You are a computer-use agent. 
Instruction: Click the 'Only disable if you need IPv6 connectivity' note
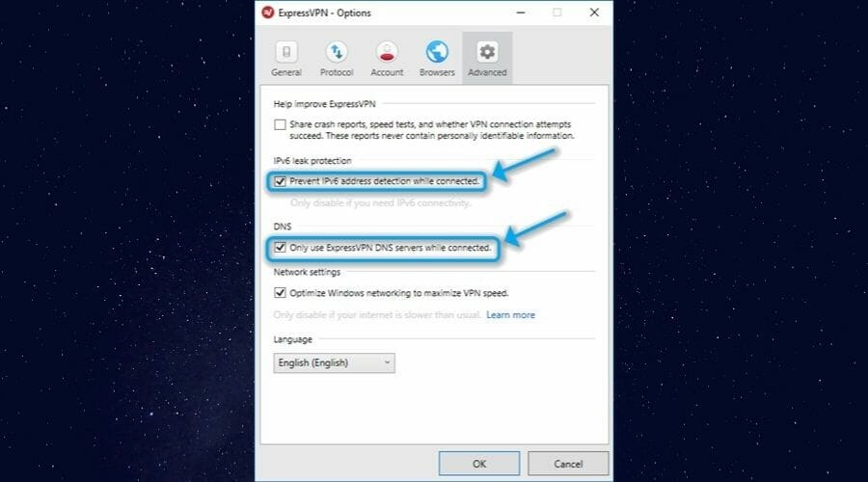pyautogui.click(x=380, y=203)
